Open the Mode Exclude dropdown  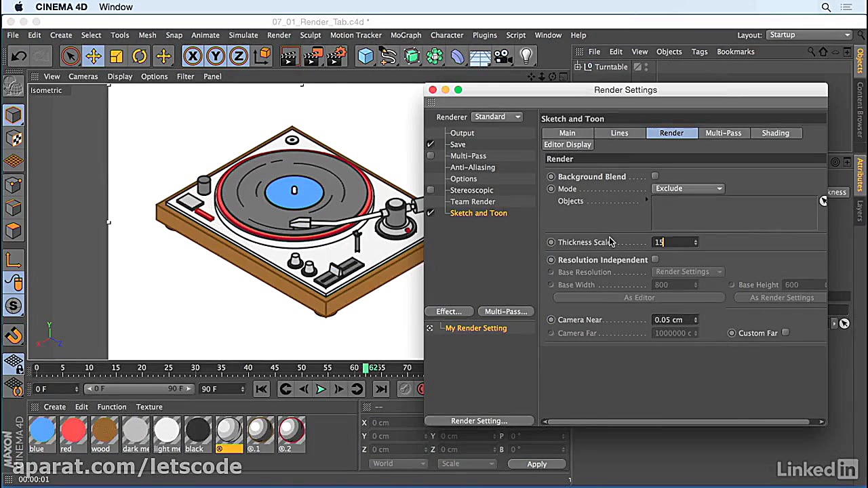coord(688,188)
